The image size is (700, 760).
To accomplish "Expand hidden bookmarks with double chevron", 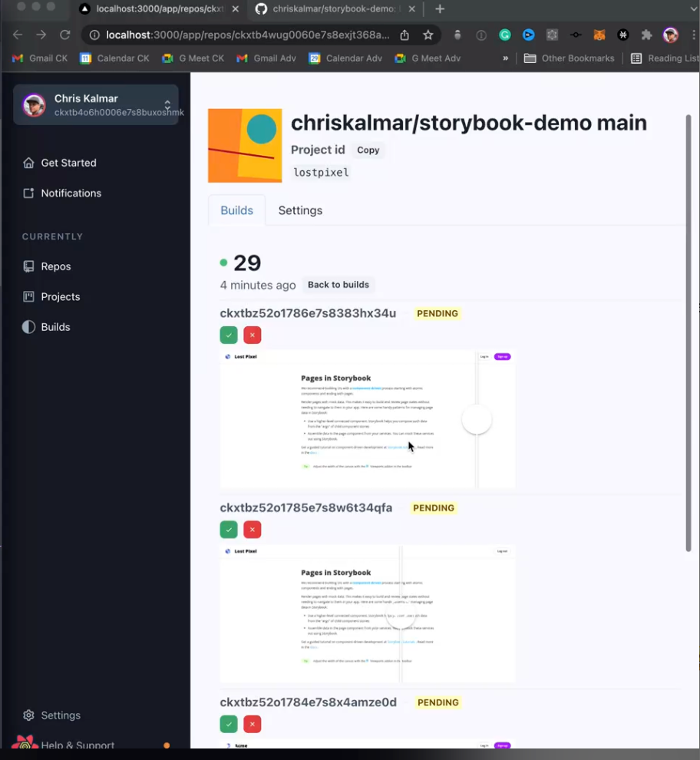I will point(505,58).
